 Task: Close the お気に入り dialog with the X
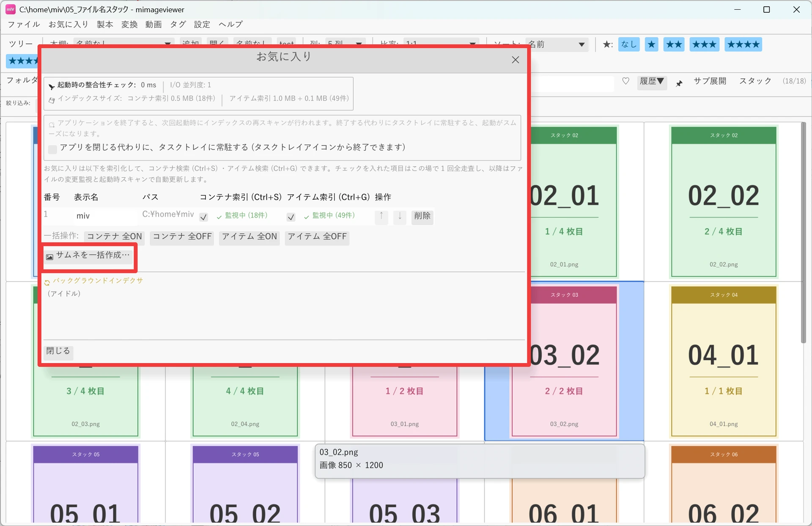515,60
